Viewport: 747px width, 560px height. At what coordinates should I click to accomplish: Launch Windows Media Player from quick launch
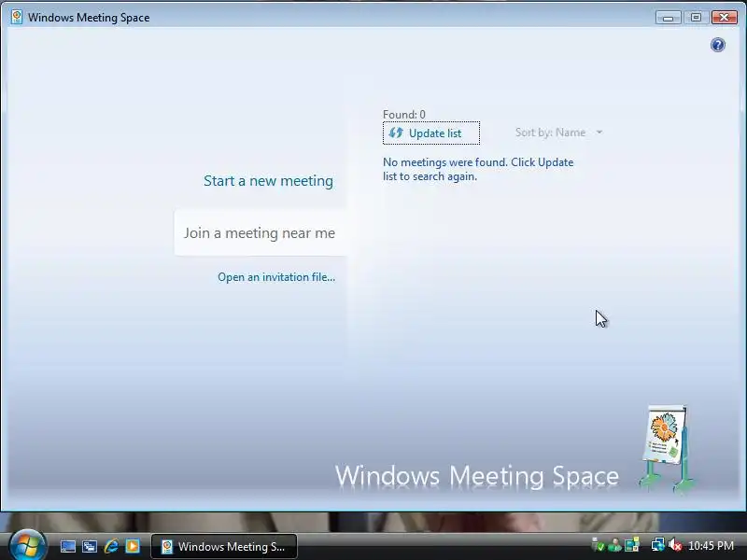(x=133, y=546)
